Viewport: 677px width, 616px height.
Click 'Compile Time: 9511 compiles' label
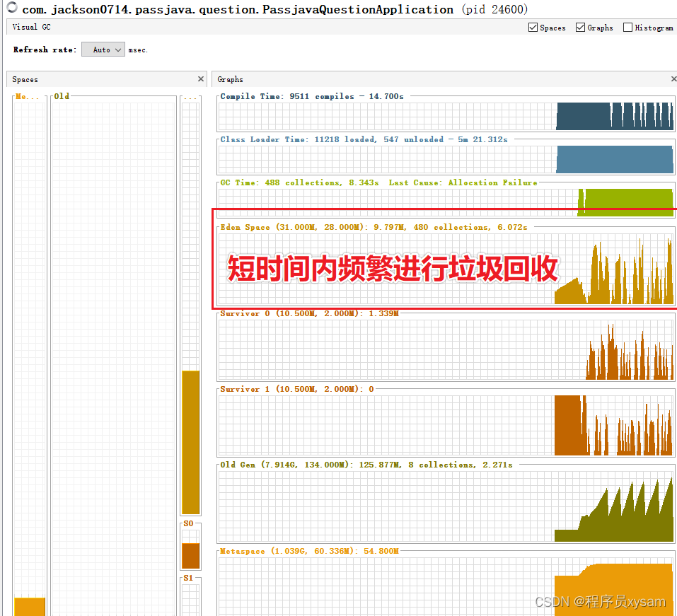(287, 96)
